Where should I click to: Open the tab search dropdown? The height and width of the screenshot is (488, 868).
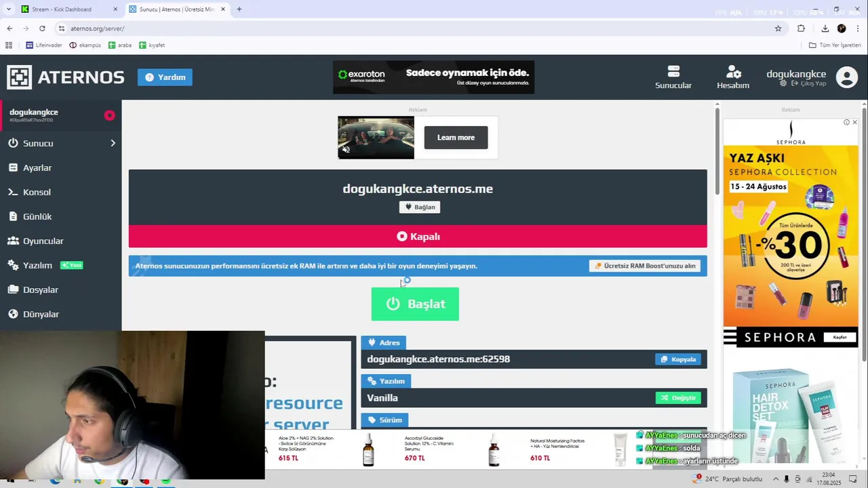8,9
